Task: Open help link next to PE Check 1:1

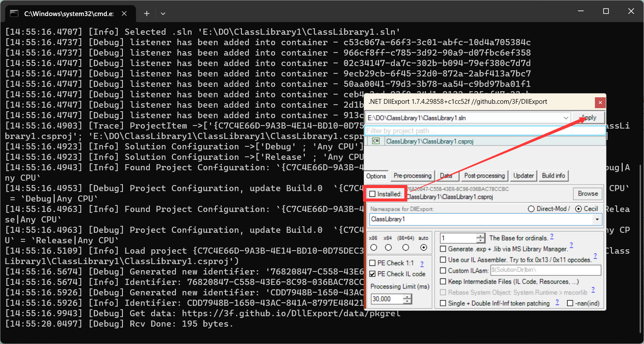Action: 422,264
